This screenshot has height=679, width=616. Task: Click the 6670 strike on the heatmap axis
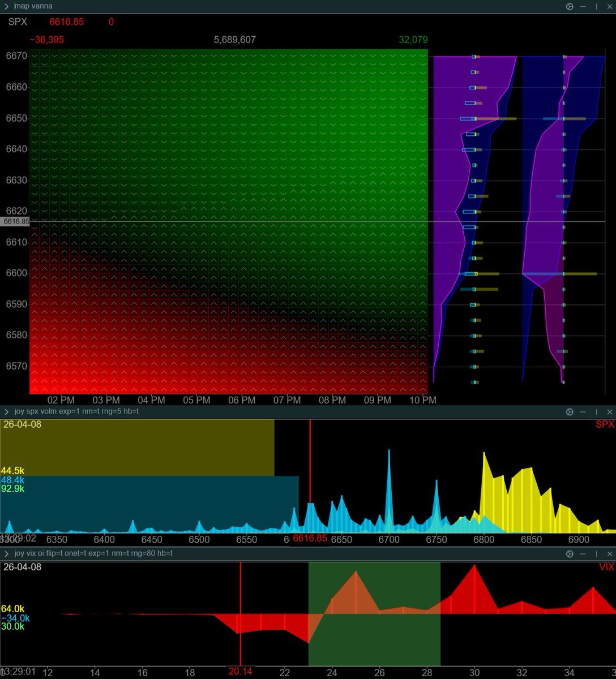pyautogui.click(x=16, y=56)
